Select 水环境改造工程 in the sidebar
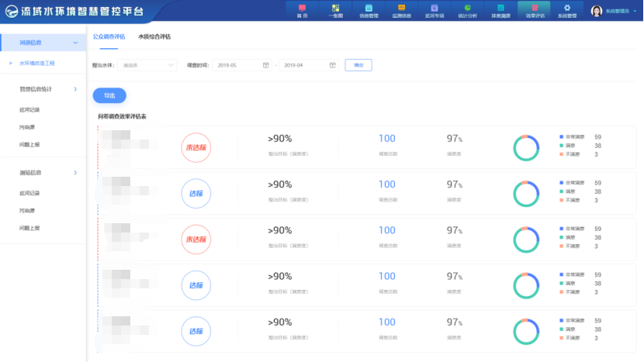The image size is (644, 362). point(48,63)
